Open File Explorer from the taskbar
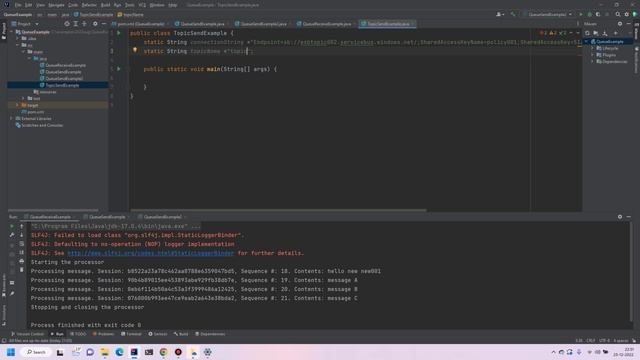The image size is (640, 360). point(104,352)
